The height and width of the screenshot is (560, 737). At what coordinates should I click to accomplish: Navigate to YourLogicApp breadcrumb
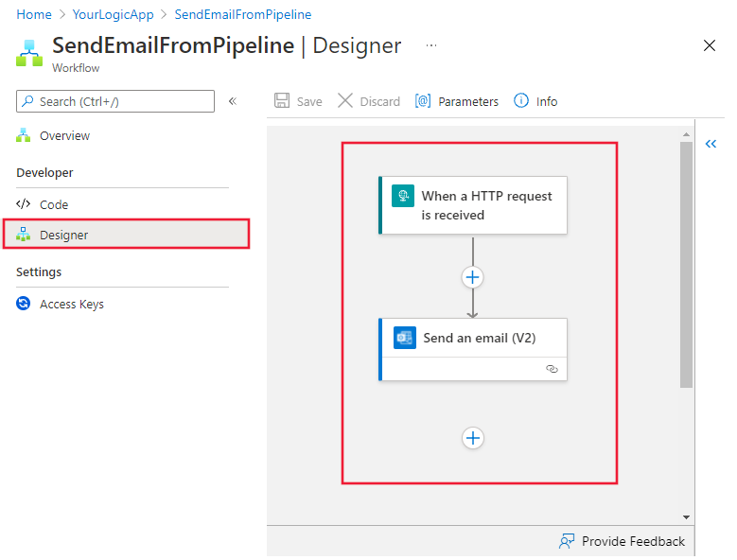pos(114,14)
